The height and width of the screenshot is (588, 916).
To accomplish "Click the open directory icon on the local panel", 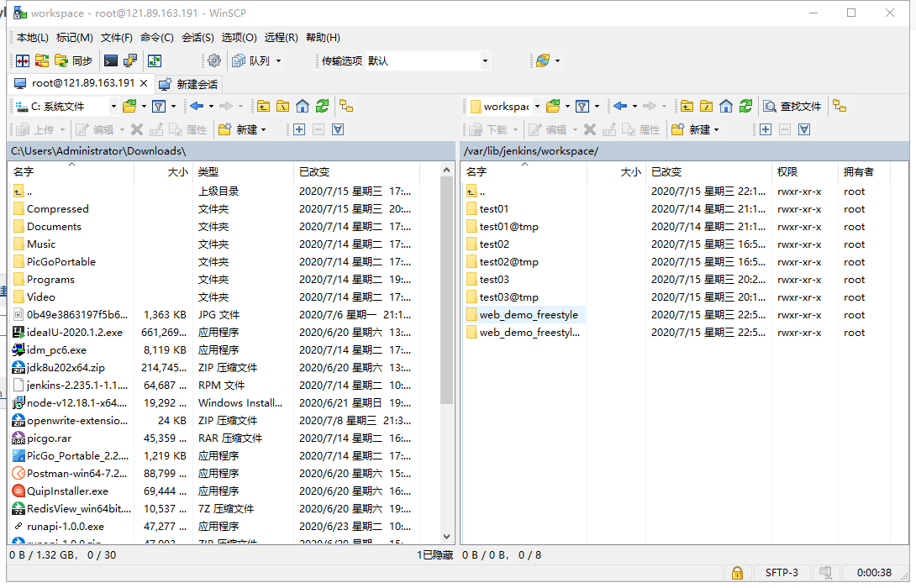I will click(129, 107).
